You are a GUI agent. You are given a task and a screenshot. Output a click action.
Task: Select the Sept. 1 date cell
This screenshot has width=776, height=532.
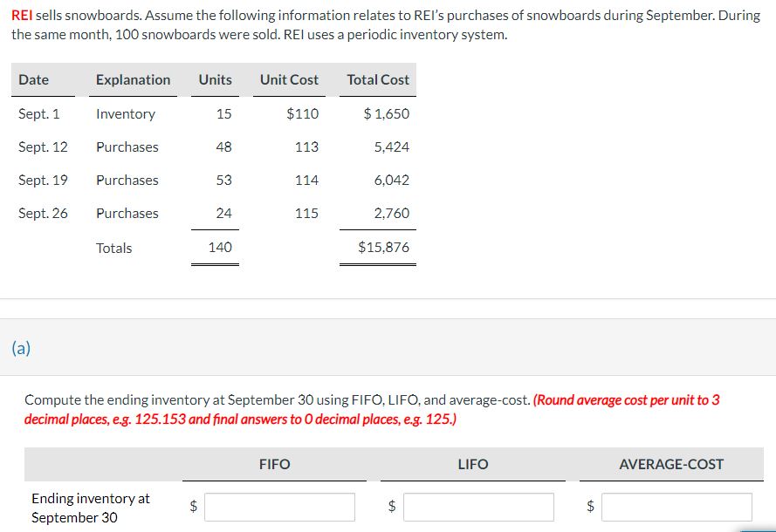point(38,113)
